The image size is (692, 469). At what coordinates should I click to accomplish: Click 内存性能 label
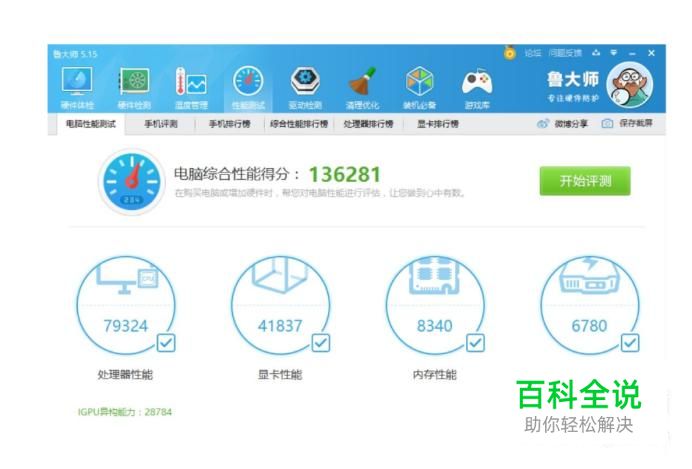click(x=435, y=375)
